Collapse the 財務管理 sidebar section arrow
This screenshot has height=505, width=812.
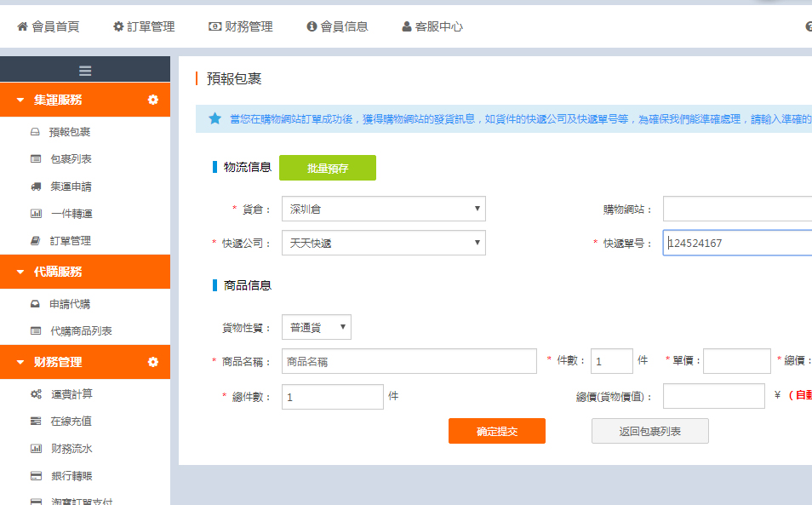tap(20, 362)
